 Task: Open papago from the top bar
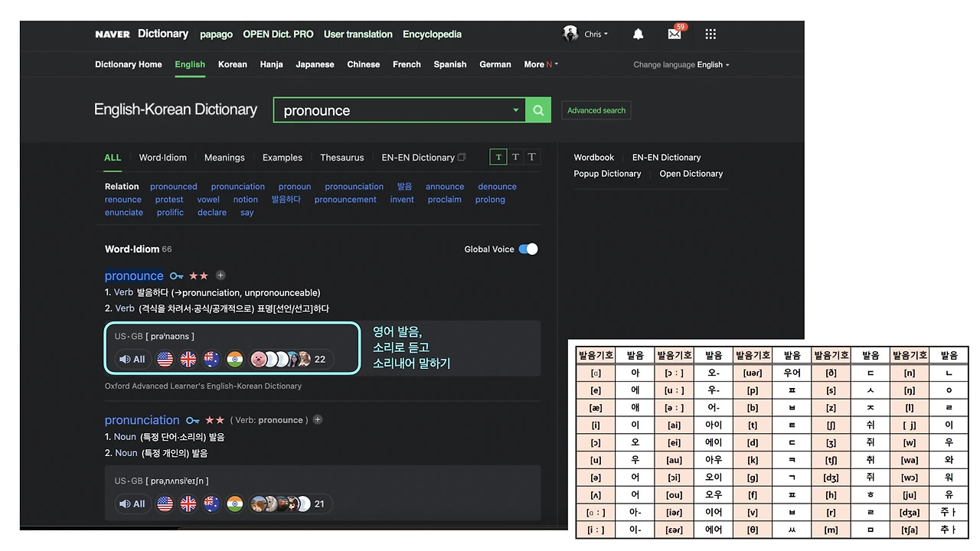[216, 34]
